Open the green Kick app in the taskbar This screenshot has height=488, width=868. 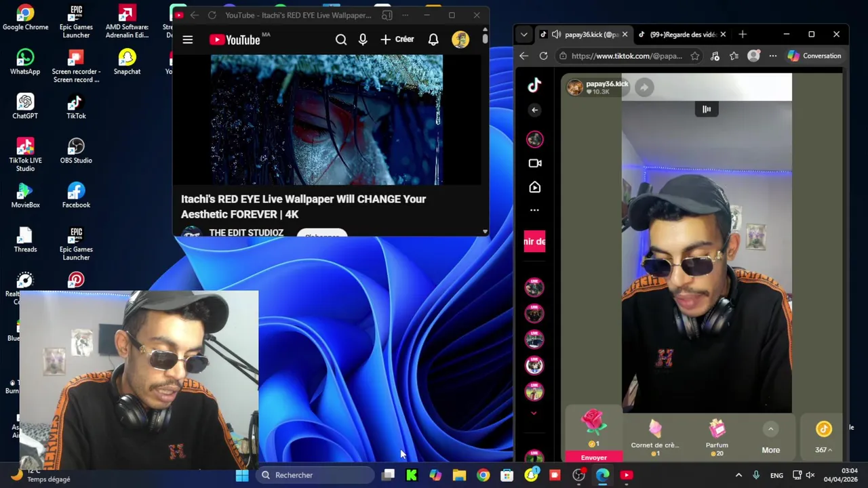(x=412, y=475)
